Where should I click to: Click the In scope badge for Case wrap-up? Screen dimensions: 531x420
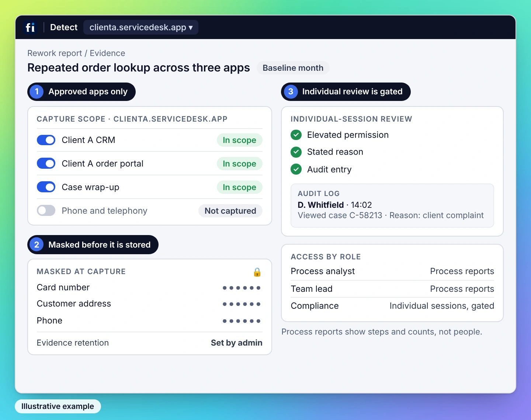239,187
